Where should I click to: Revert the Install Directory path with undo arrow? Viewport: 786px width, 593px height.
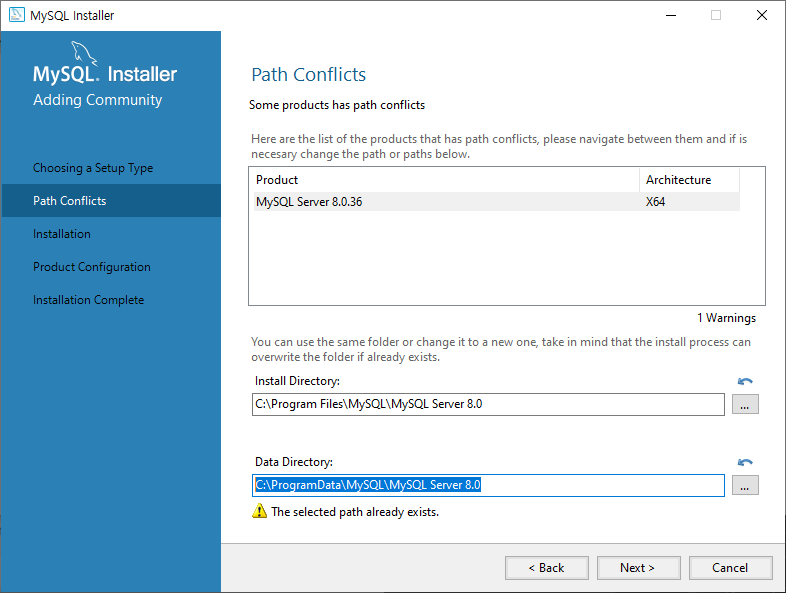click(x=745, y=381)
